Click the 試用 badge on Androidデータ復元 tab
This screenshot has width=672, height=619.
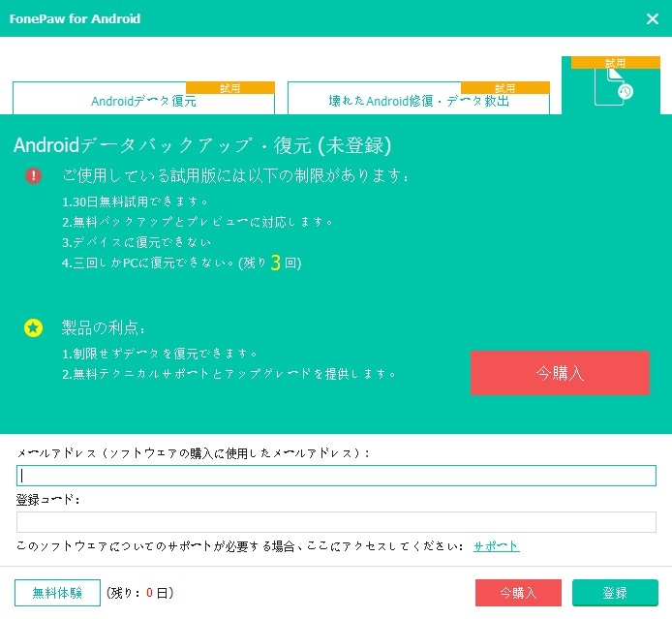point(230,88)
